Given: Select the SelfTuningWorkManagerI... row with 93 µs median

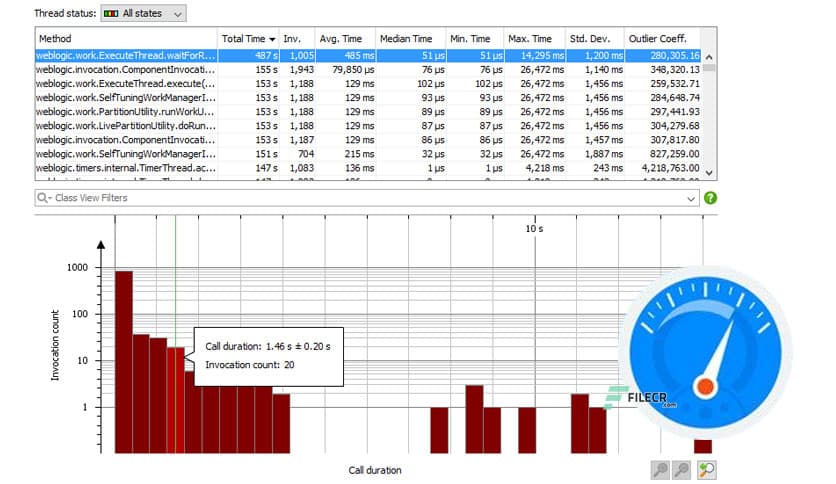Looking at the screenshot, I should click(x=368, y=98).
